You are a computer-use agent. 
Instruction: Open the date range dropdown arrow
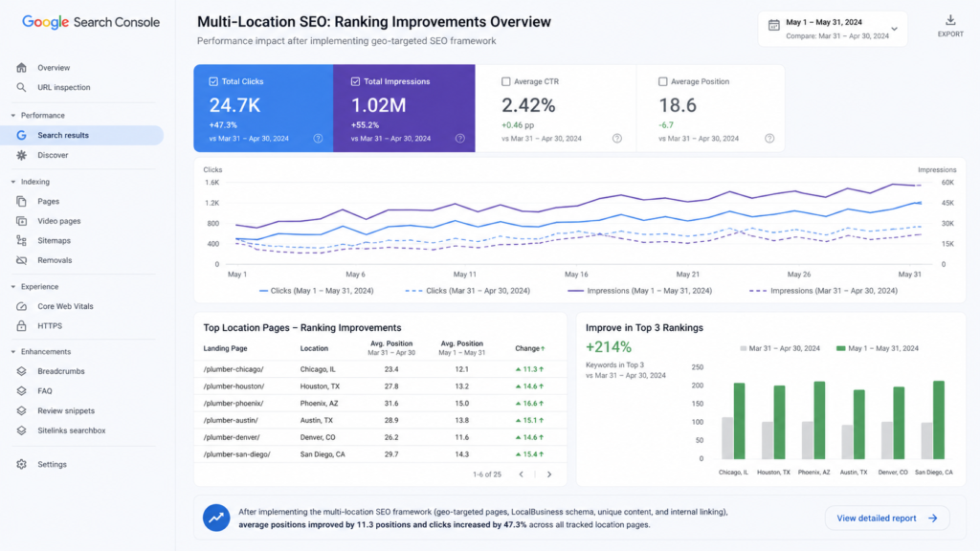click(x=895, y=29)
